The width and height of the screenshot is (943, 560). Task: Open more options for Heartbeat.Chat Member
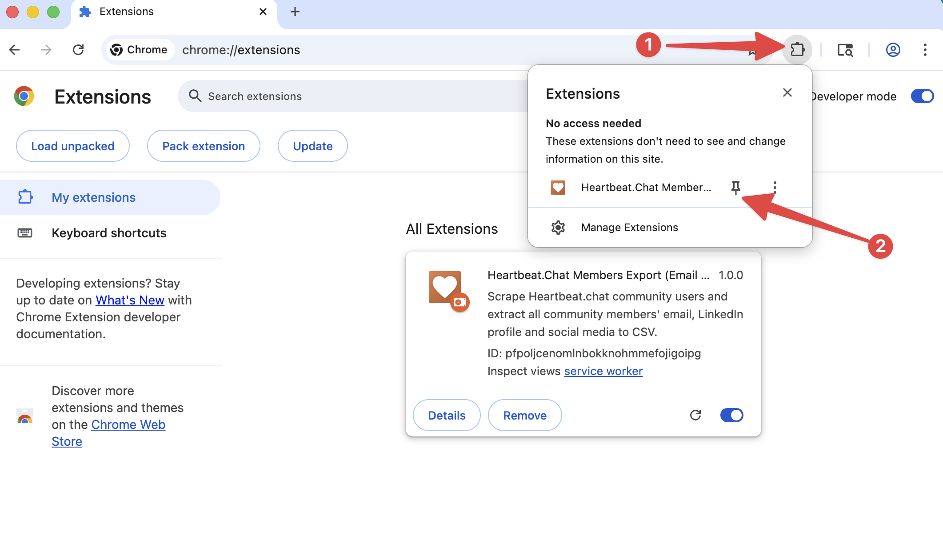[x=775, y=188]
